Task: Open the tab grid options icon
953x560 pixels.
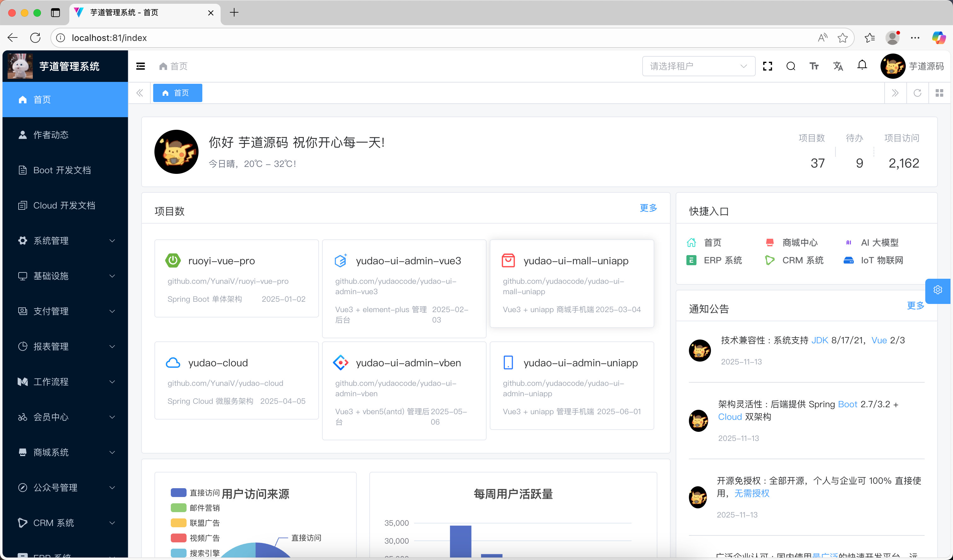Action: coord(939,93)
